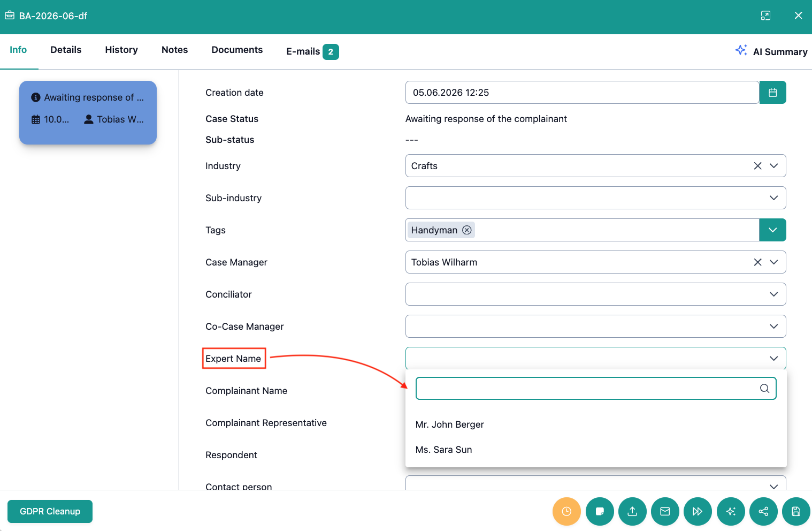Click the E-mails count badge
The height and width of the screenshot is (531, 812).
331,52
